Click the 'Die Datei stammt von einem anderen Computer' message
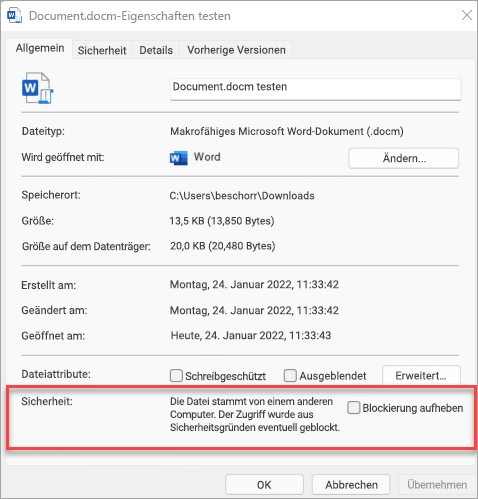 tap(255, 414)
